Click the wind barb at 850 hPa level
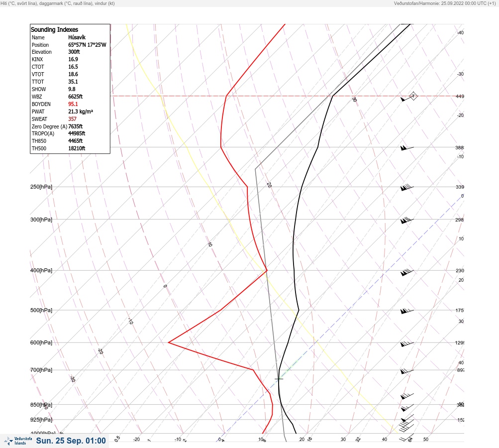 click(407, 408)
